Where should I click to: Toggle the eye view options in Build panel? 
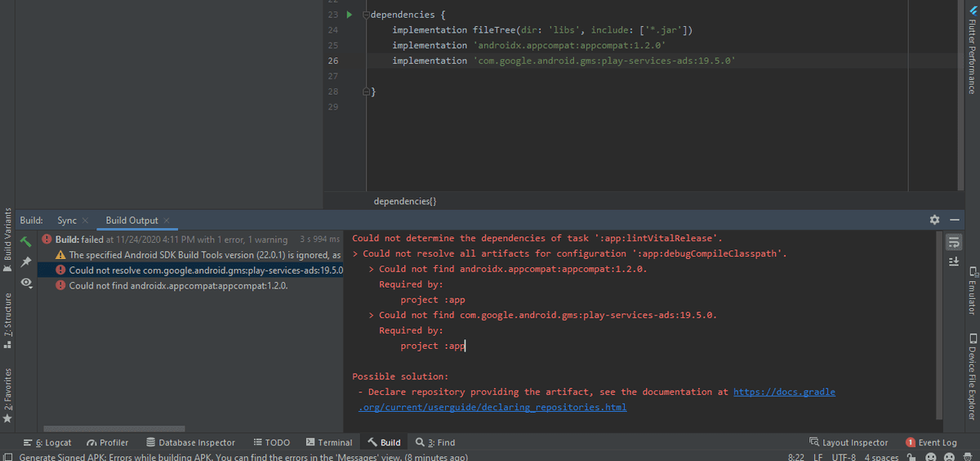tap(26, 282)
